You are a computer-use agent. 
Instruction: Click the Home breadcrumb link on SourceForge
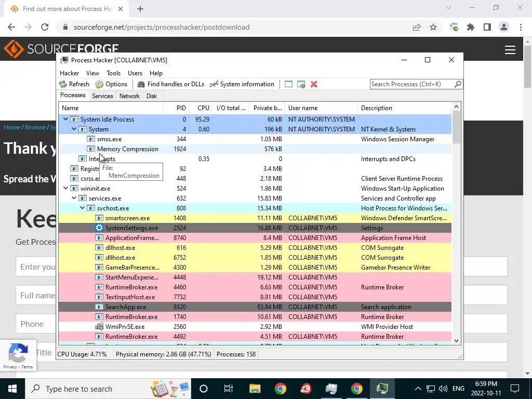12,127
